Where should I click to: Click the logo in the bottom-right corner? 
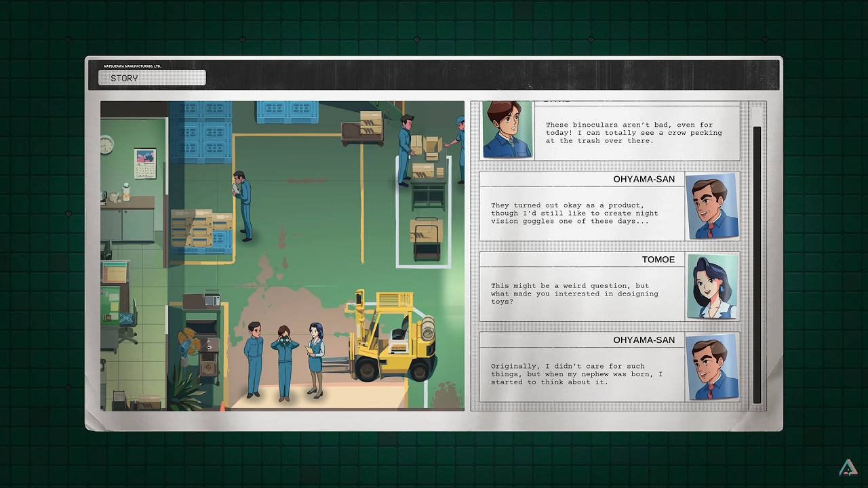[x=848, y=468]
